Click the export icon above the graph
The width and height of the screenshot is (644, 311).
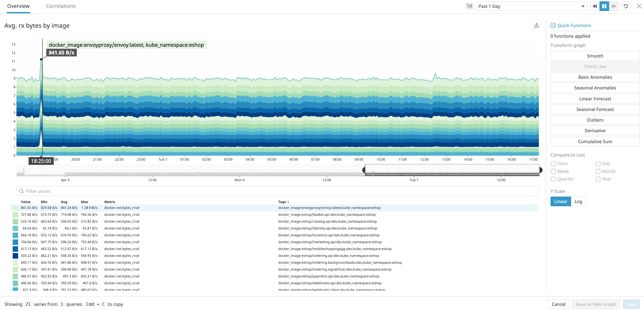coord(536,25)
